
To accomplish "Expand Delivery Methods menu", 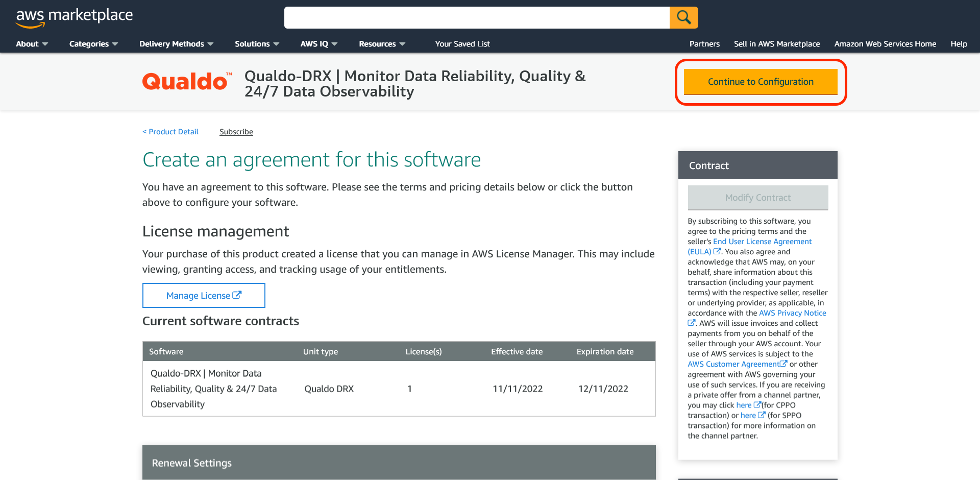I will pos(176,44).
